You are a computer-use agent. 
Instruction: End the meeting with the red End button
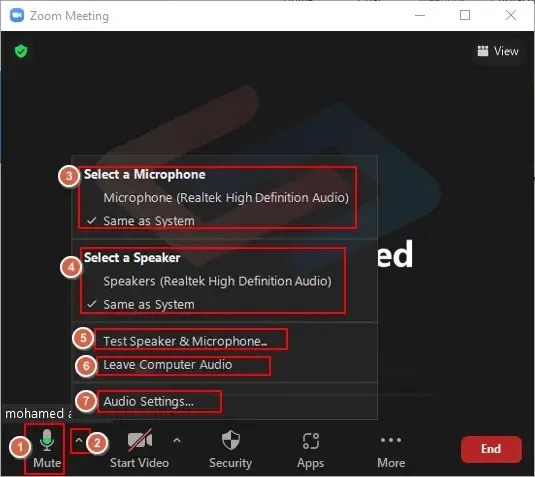pyautogui.click(x=491, y=449)
